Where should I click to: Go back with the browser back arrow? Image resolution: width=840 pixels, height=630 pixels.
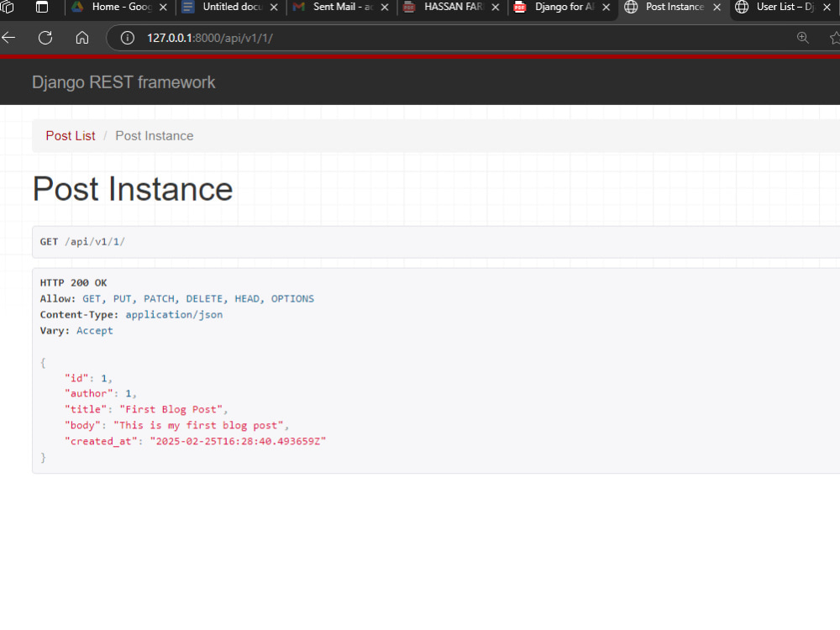coord(8,38)
